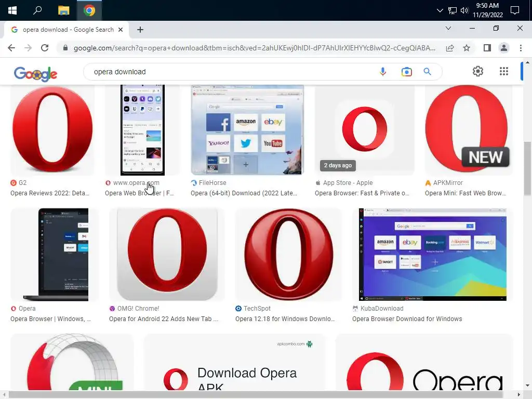532x399 pixels.
Task: Open the Opera Mini globe logo image
Action: point(72,362)
